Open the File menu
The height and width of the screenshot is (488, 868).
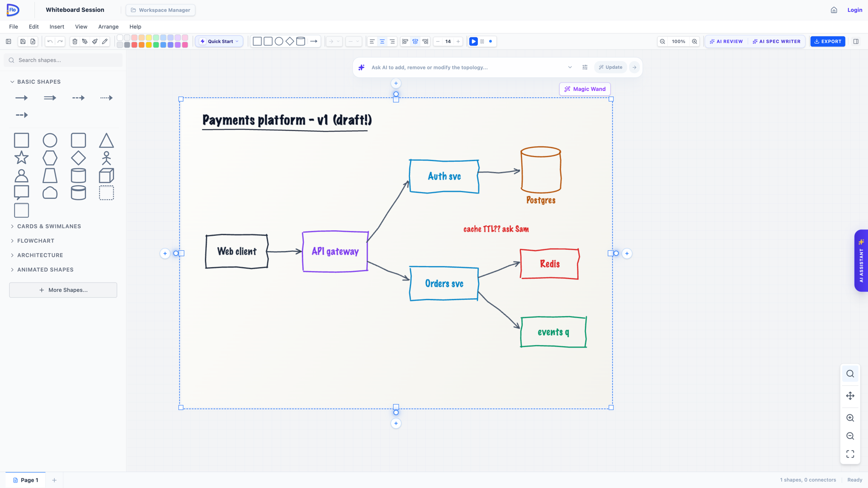[x=14, y=27]
